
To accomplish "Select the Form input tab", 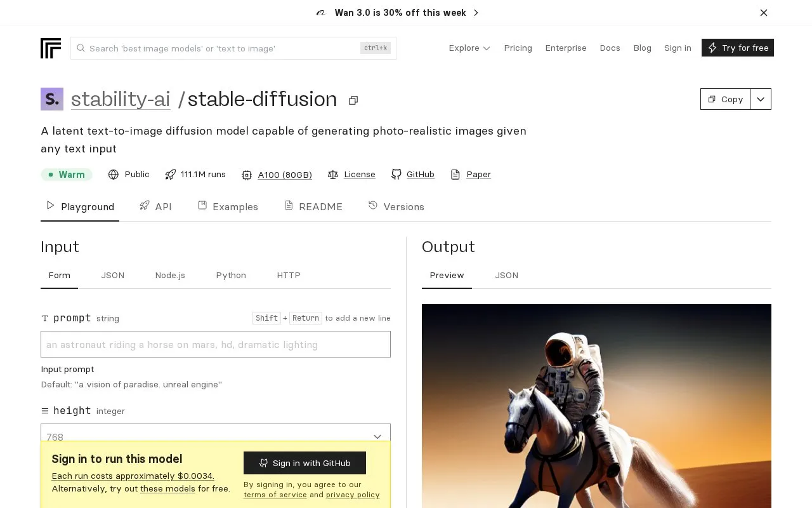I will coord(60,276).
